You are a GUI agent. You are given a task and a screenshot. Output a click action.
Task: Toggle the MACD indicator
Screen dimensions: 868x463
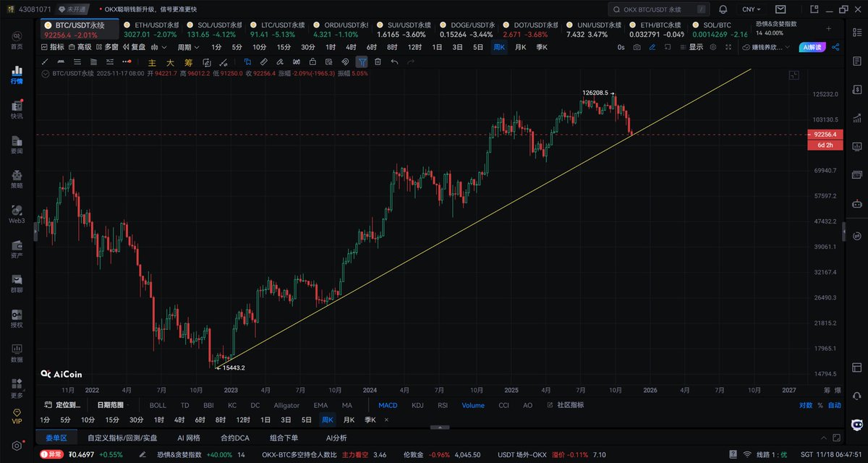click(388, 405)
